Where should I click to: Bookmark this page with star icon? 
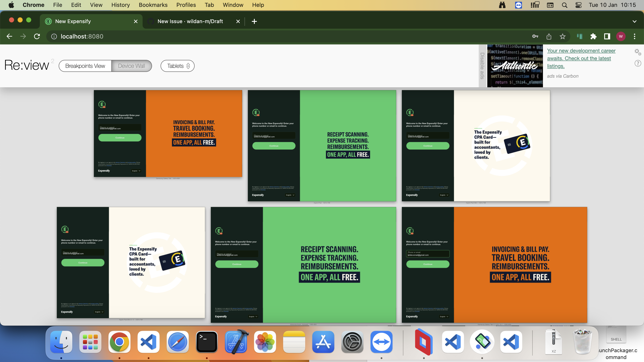coord(562,36)
